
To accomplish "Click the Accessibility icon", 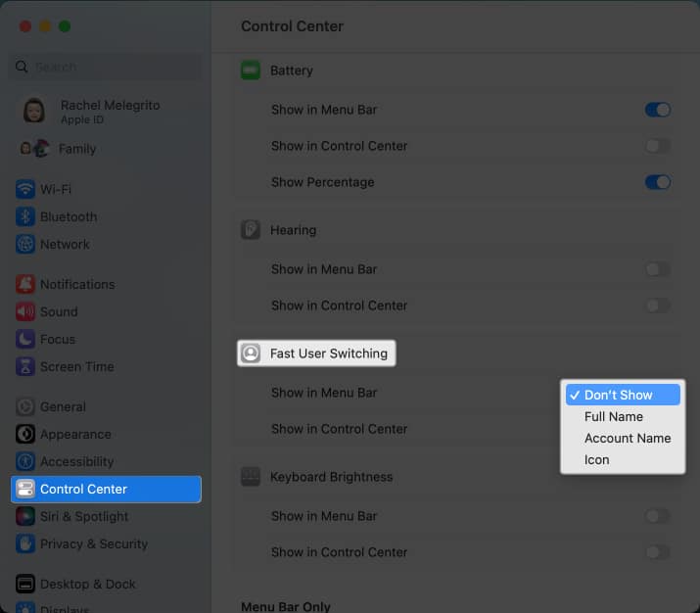I will 25,461.
